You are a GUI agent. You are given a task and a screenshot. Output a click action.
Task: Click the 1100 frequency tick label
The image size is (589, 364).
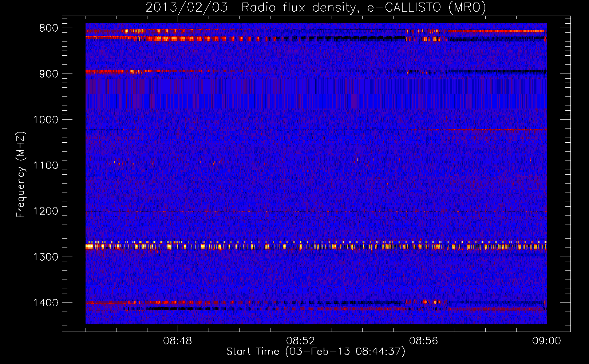[x=46, y=166]
